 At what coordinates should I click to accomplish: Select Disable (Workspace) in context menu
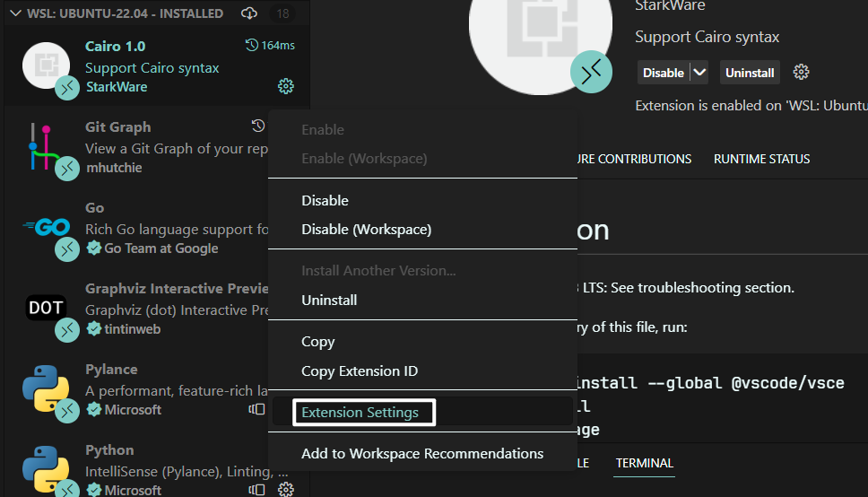pos(366,229)
